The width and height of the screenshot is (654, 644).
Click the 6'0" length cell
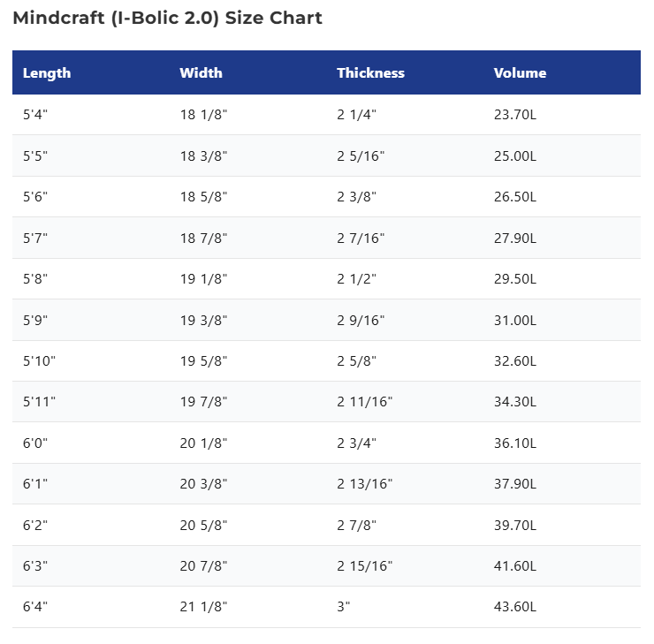tap(35, 443)
